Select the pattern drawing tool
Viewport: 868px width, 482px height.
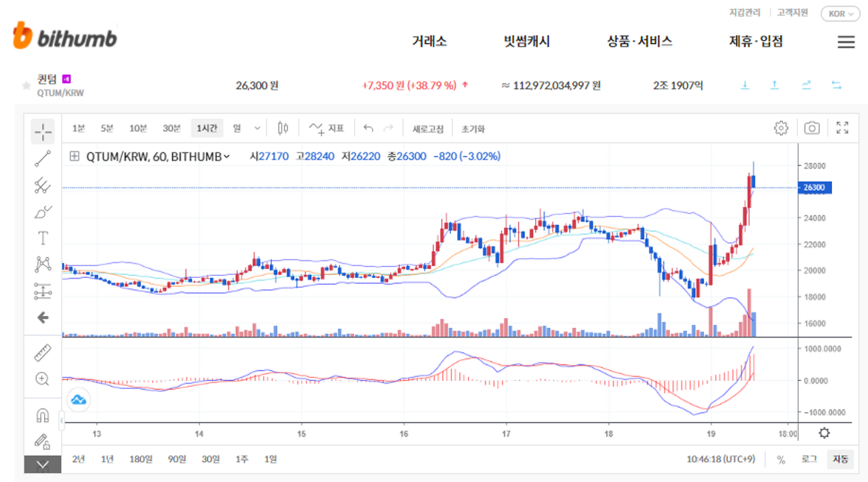(x=43, y=264)
